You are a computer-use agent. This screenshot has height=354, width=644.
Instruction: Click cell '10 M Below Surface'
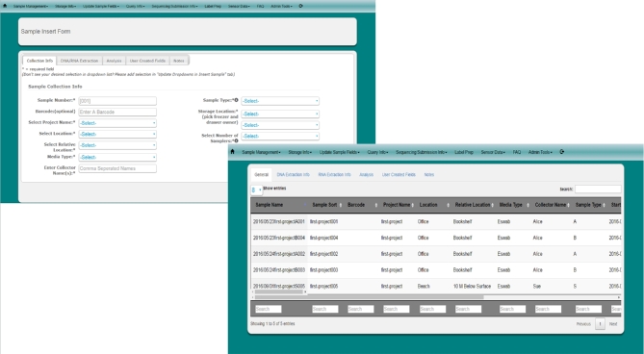[x=472, y=287]
